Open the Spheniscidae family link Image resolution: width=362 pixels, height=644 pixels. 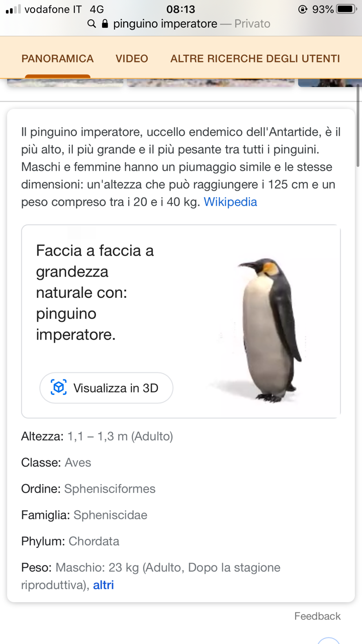coord(110,515)
